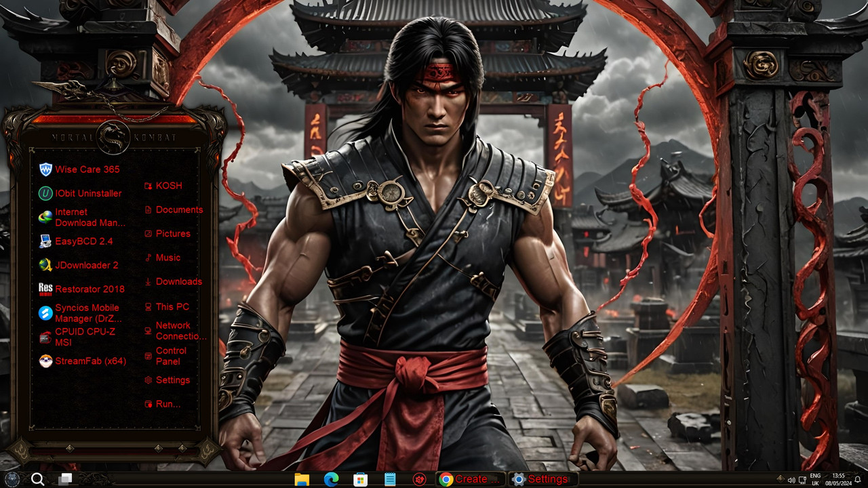The image size is (868, 488).
Task: Switch to Chrome 'Create' window on taskbar
Action: pos(470,479)
